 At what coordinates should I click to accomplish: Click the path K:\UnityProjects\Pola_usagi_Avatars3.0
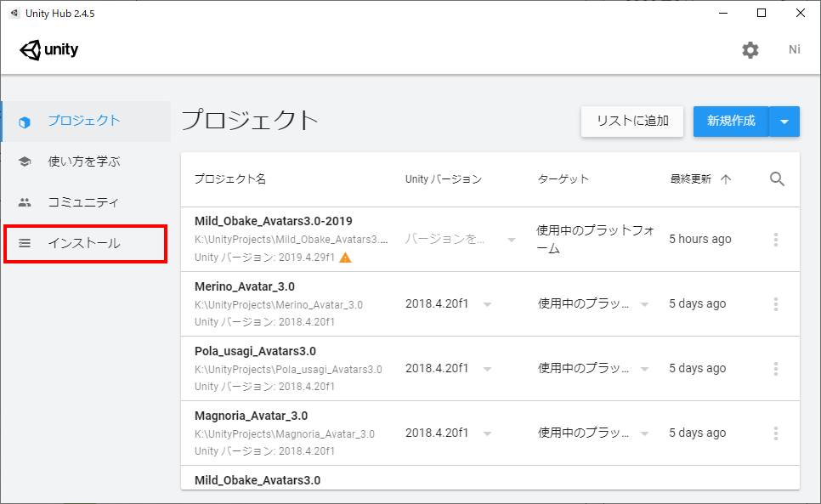click(x=288, y=369)
